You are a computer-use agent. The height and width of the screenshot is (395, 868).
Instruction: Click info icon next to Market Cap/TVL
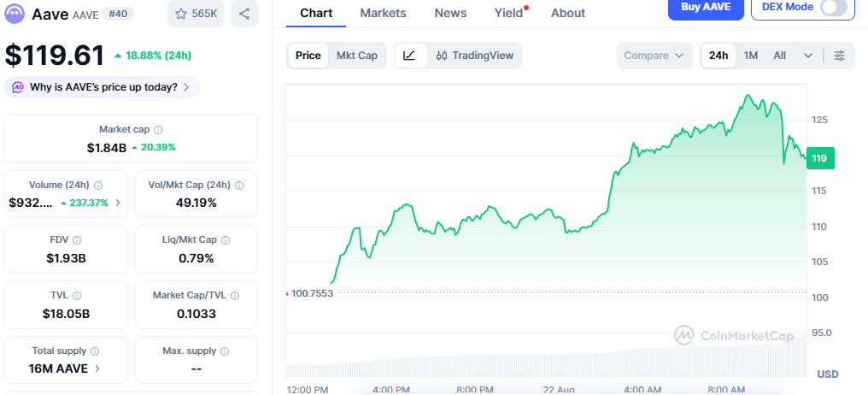coord(235,296)
